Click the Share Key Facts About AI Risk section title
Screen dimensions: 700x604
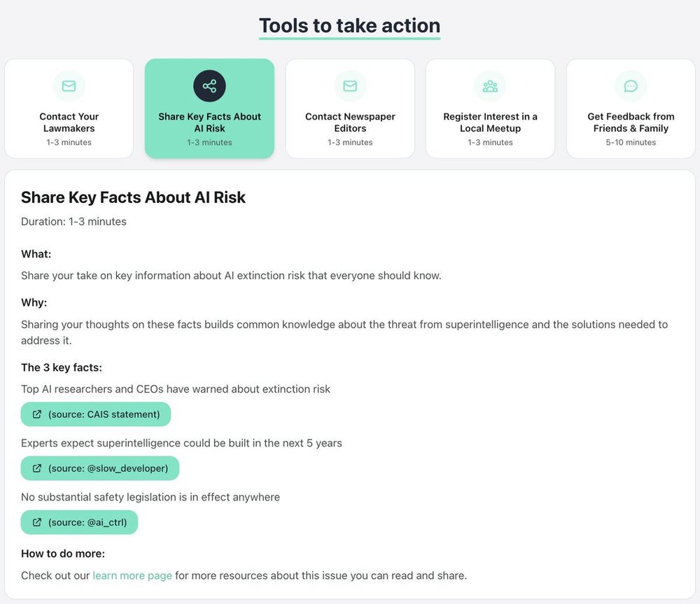(133, 197)
